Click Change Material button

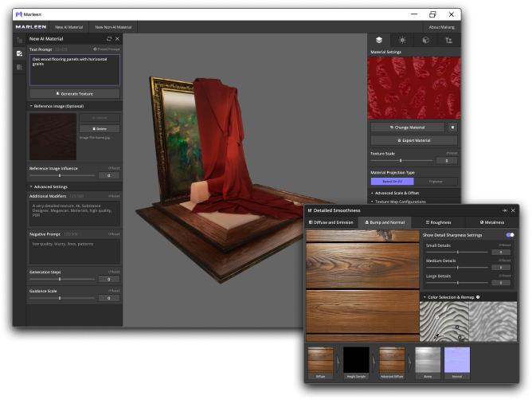point(408,127)
